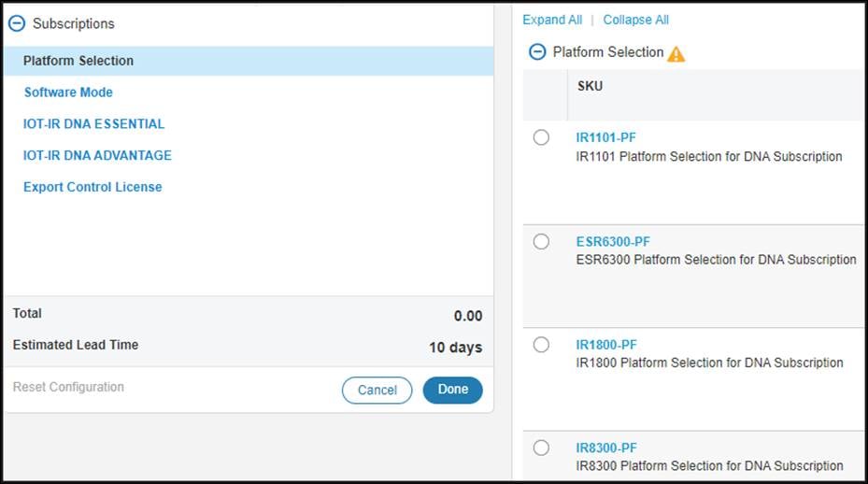
Task: Choose the IR1800-PF radio option
Action: click(541, 345)
